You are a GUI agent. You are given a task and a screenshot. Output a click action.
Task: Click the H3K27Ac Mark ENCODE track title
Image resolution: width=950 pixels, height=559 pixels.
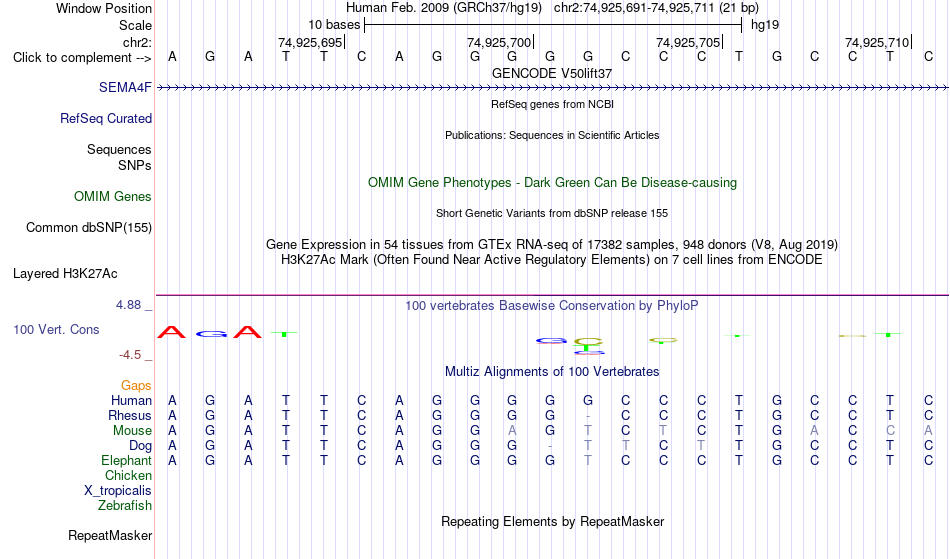pos(552,260)
